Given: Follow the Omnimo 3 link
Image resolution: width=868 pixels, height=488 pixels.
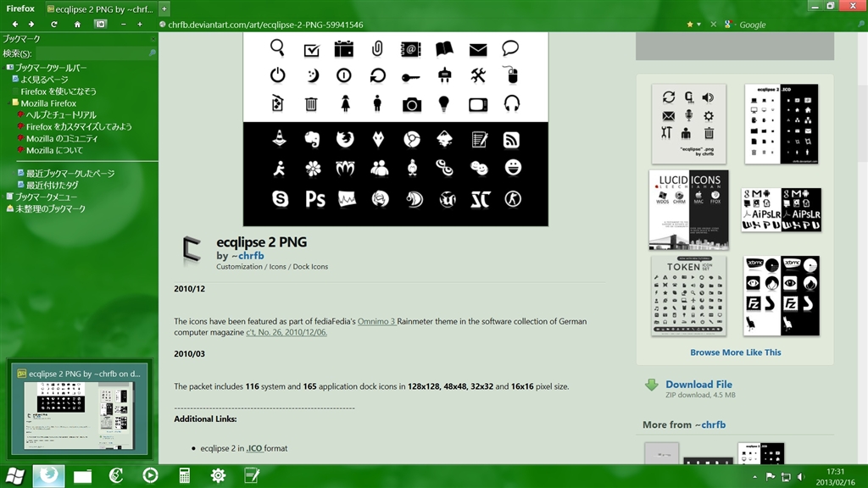Looking at the screenshot, I should point(376,321).
